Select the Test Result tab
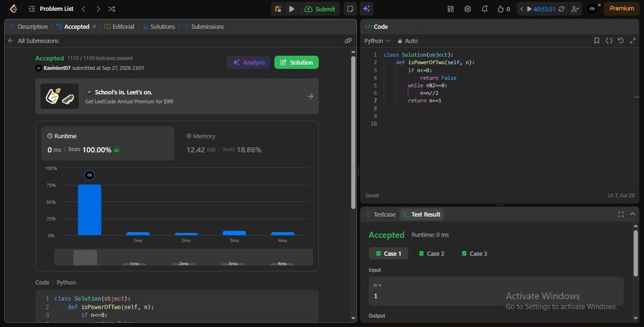Image resolution: width=644 pixels, height=327 pixels. coord(421,214)
